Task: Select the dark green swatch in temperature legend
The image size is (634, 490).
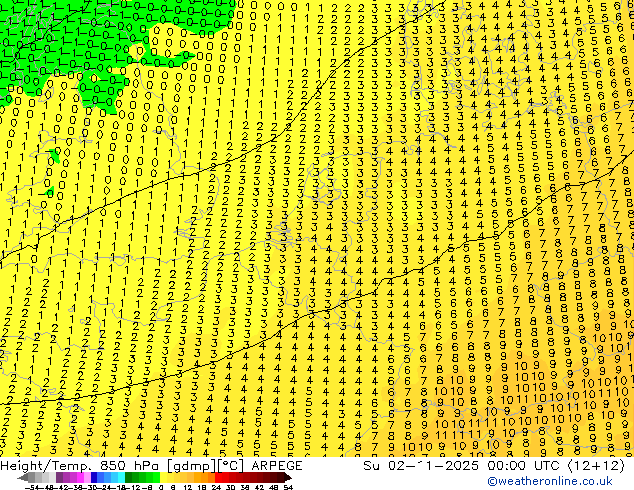Action: (x=128, y=478)
